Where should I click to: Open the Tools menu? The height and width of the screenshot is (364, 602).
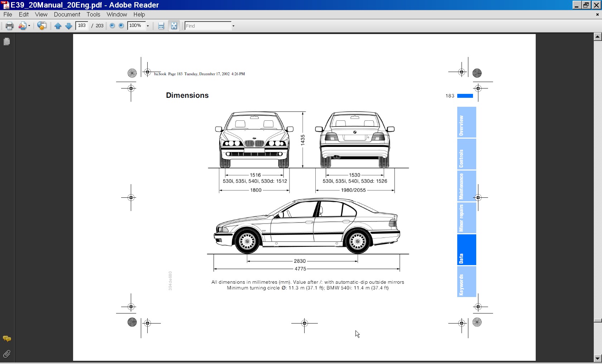click(93, 15)
